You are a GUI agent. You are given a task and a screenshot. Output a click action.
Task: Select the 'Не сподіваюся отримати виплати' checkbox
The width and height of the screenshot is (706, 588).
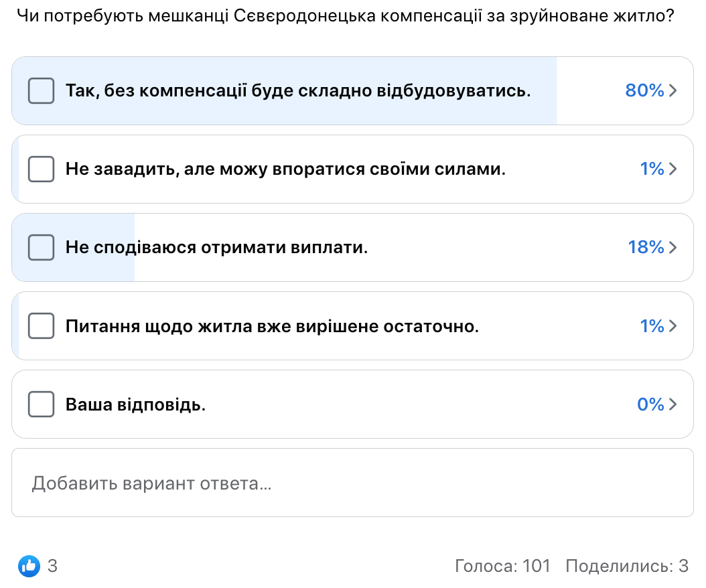point(41,247)
